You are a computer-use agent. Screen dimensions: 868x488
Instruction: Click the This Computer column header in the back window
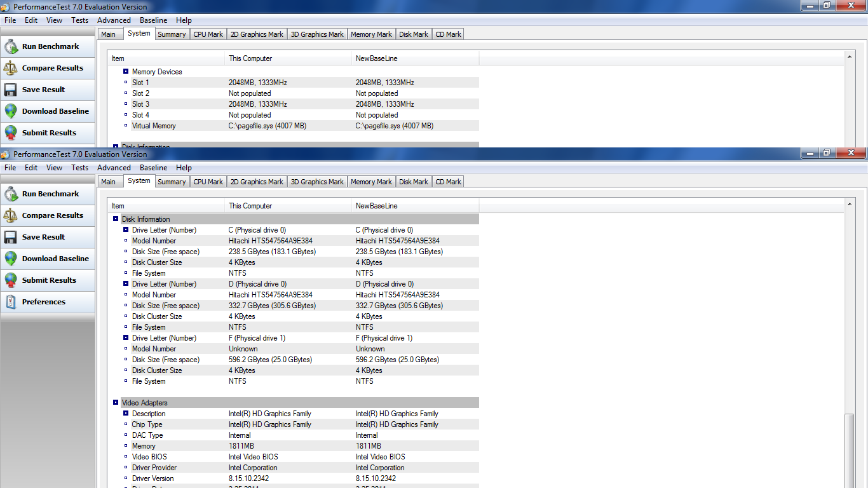tap(288, 58)
